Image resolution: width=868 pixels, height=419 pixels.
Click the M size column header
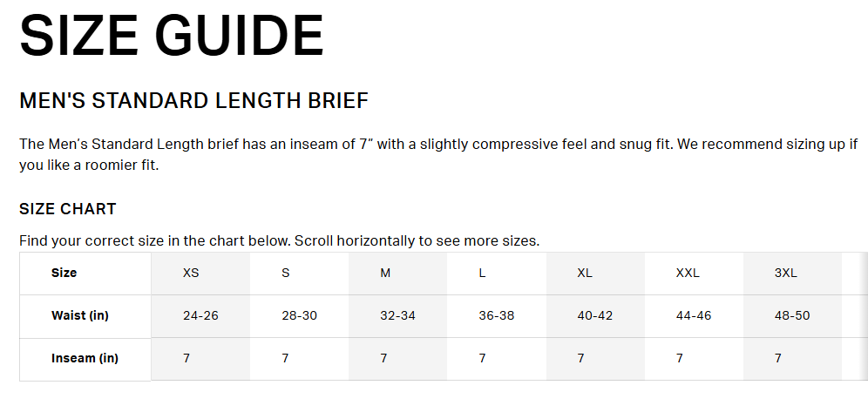385,273
